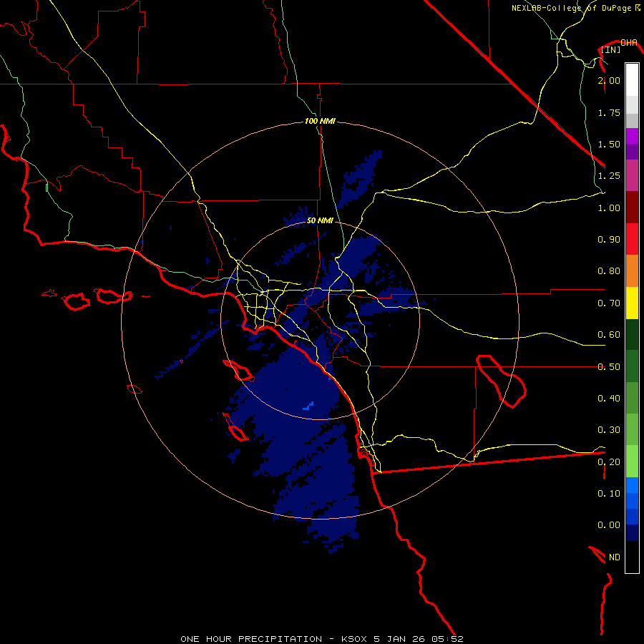Click the 0.50 legend value
Viewport: 644px width, 644px height.
point(609,367)
